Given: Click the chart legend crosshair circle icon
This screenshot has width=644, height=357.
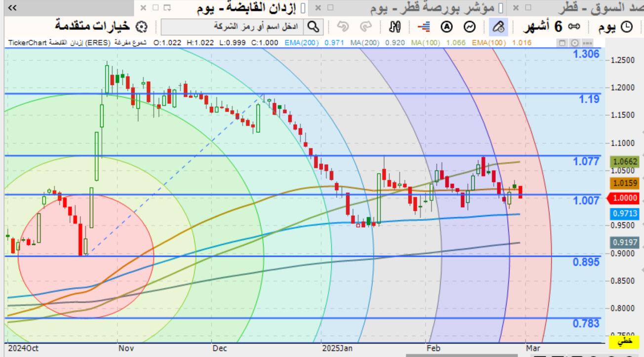Looking at the screenshot, I should pos(574,43).
